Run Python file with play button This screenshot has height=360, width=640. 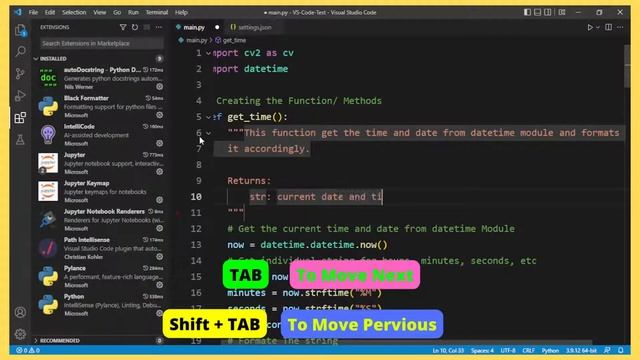[590, 27]
